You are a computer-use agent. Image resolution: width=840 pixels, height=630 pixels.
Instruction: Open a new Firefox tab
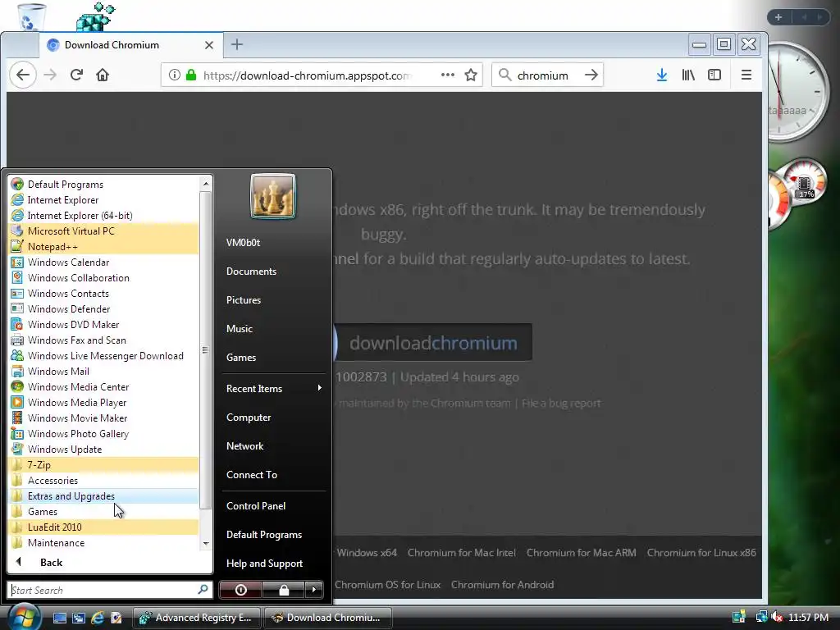[x=237, y=44]
